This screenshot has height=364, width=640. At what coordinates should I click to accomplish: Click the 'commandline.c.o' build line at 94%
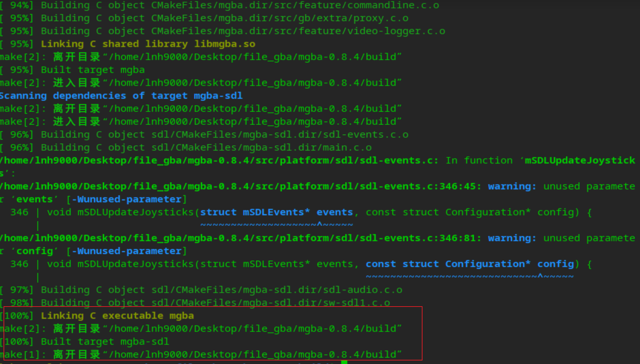pos(219,5)
